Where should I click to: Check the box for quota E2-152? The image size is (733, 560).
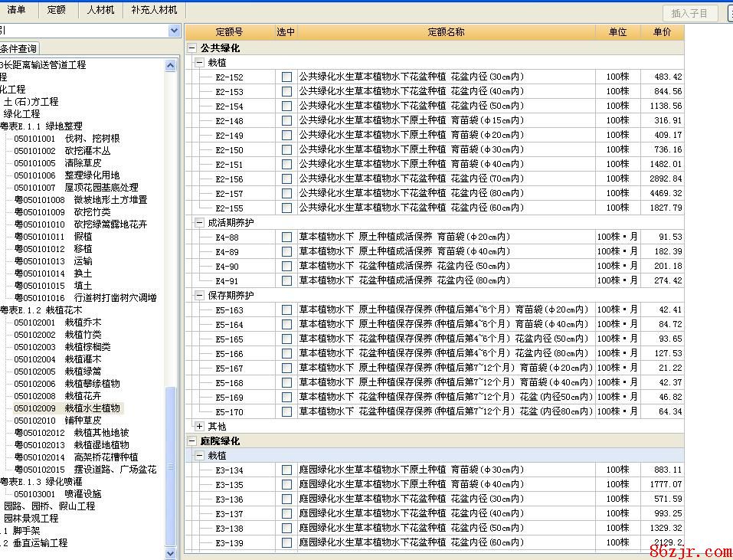(x=286, y=77)
